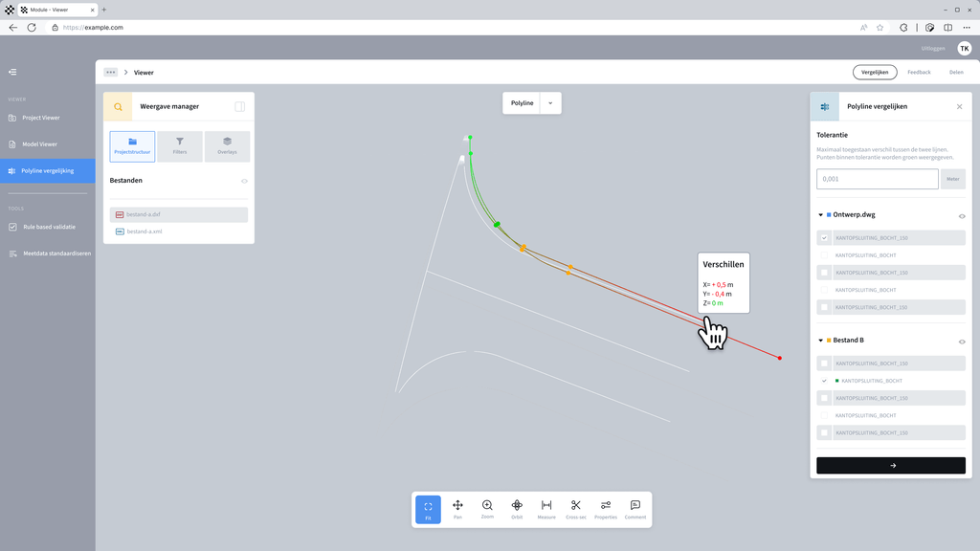980x551 pixels.
Task: Reload the browser page
Action: click(x=32, y=28)
